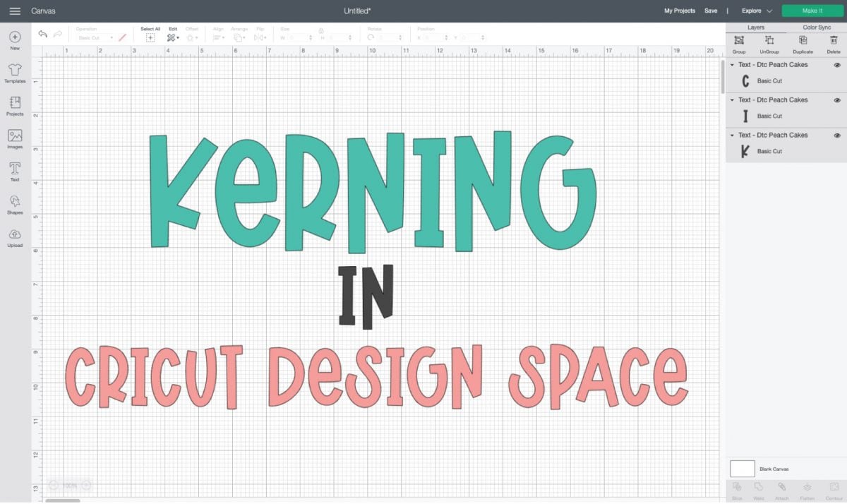The image size is (847, 504).
Task: Select the pink CRICUT DESIGN SPACE text
Action: coord(376,378)
